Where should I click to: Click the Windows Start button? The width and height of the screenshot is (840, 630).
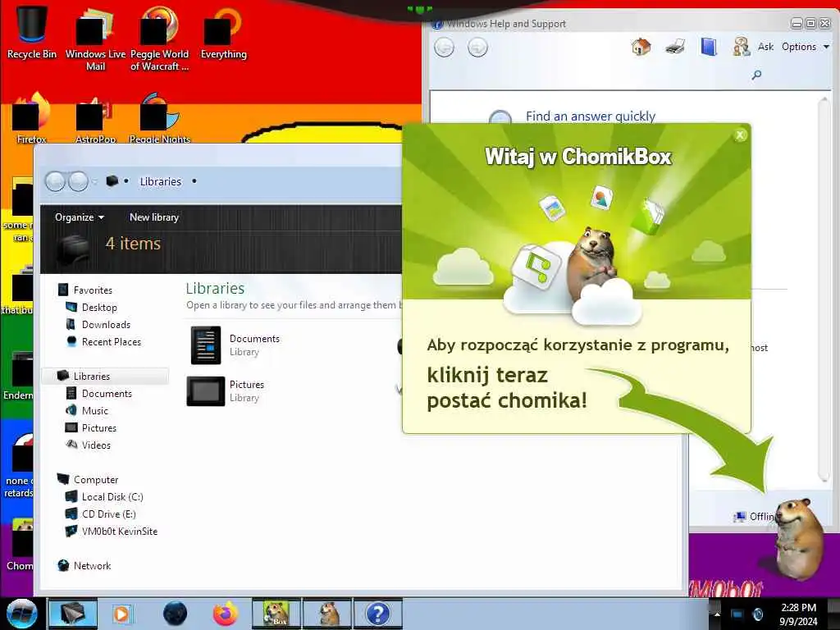tap(21, 614)
